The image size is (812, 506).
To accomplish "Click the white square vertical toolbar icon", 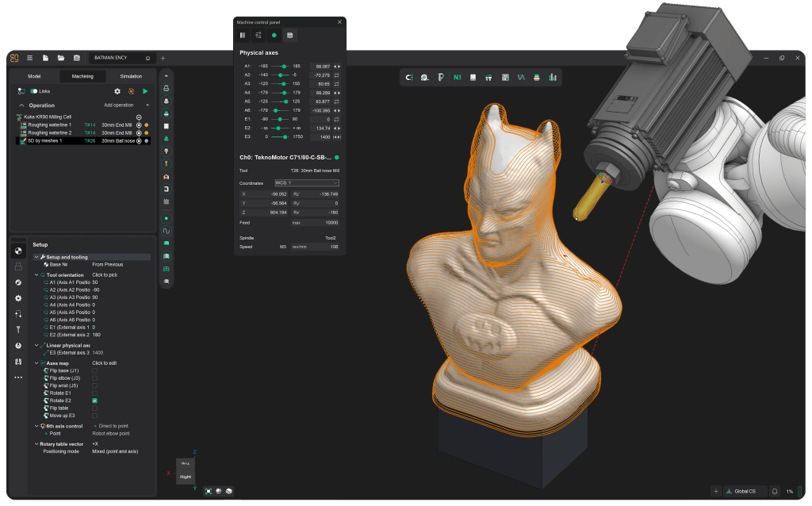I will (x=167, y=126).
